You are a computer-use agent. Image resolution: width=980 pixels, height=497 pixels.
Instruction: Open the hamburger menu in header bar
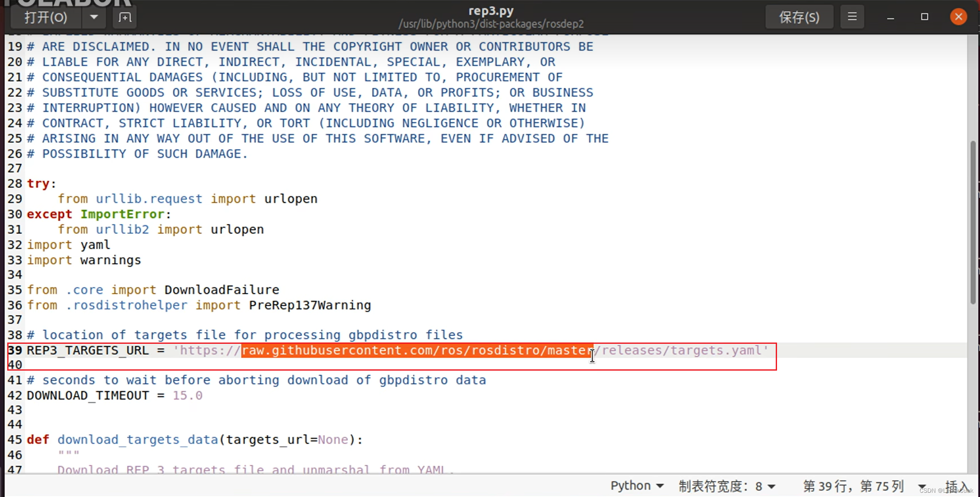pos(852,17)
